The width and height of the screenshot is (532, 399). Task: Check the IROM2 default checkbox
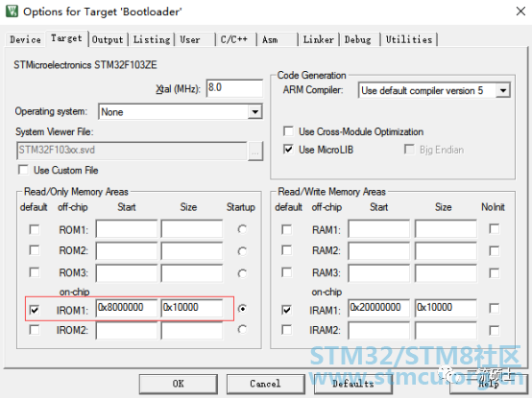[x=35, y=330]
